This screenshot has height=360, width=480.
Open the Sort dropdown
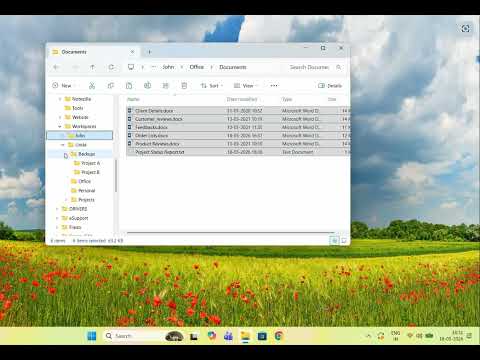pos(212,86)
